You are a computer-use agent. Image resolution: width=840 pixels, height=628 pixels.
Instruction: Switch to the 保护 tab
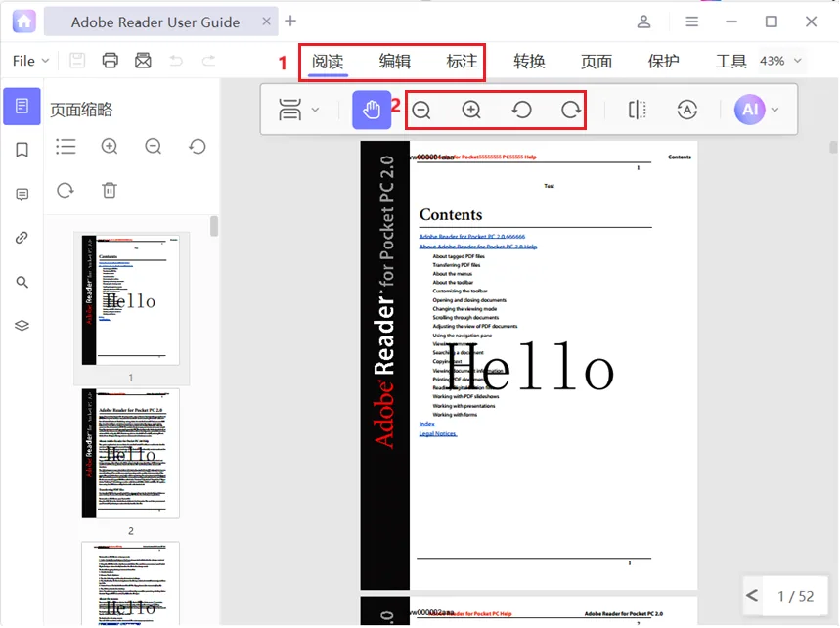[x=663, y=62]
